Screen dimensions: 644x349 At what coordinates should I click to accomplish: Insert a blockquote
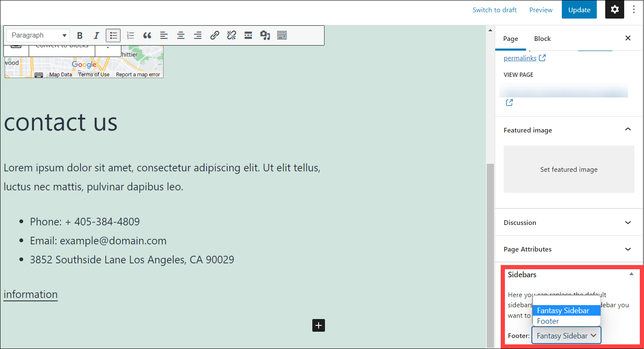(147, 35)
